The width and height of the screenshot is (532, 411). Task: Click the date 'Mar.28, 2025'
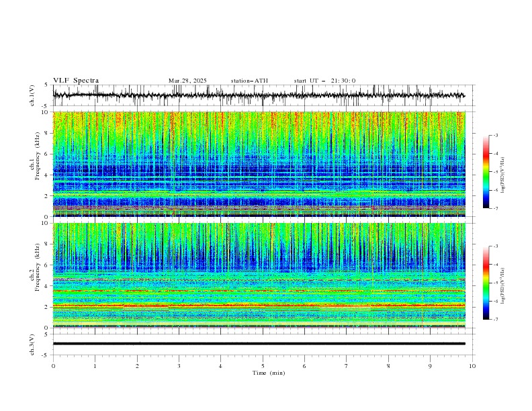187,81
